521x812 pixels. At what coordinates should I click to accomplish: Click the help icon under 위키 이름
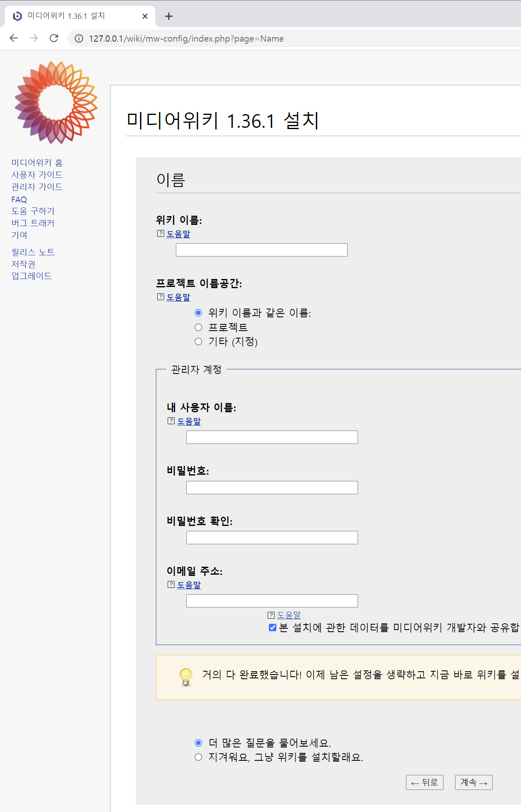(160, 234)
